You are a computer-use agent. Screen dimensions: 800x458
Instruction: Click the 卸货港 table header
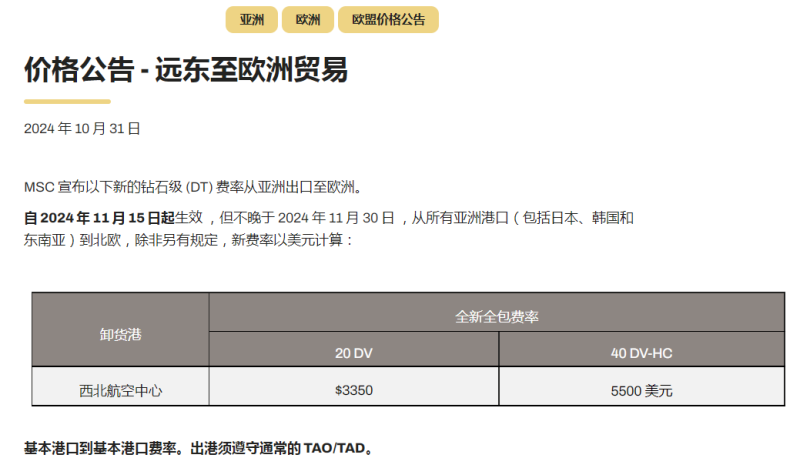click(120, 334)
